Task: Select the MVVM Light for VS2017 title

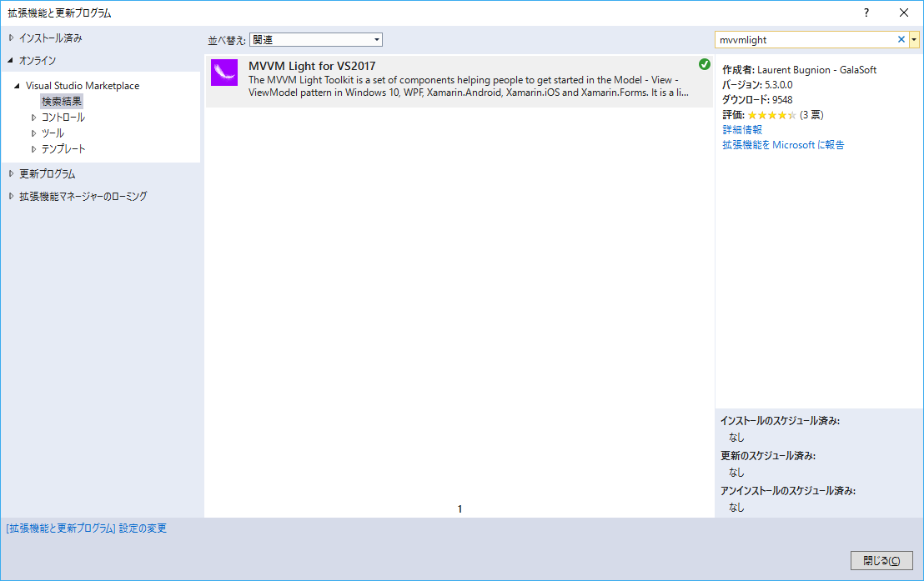Action: 312,66
